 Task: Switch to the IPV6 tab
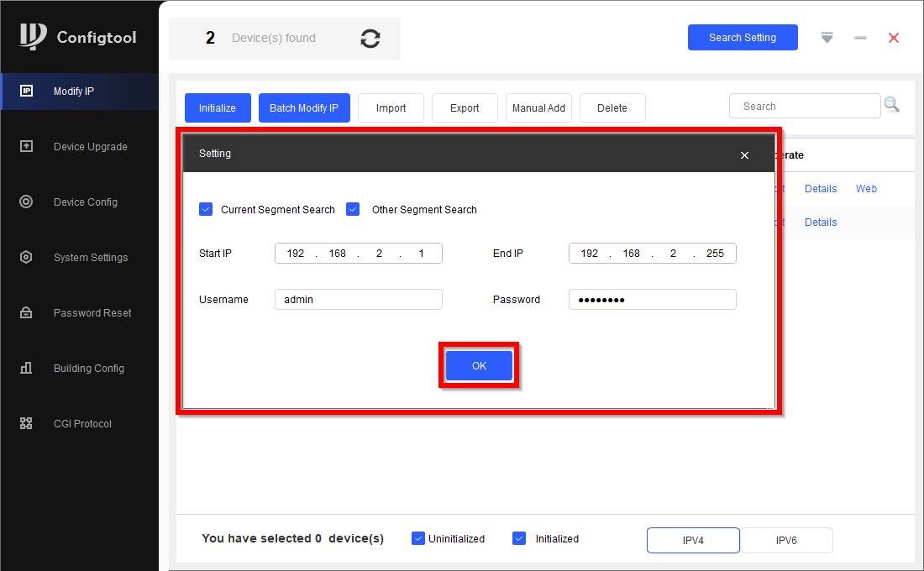tap(786, 541)
